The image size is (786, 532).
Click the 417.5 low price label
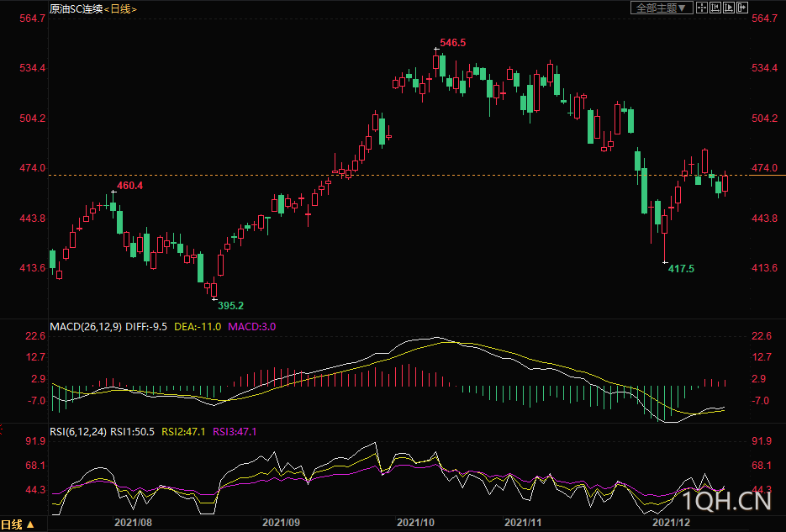pyautogui.click(x=681, y=269)
